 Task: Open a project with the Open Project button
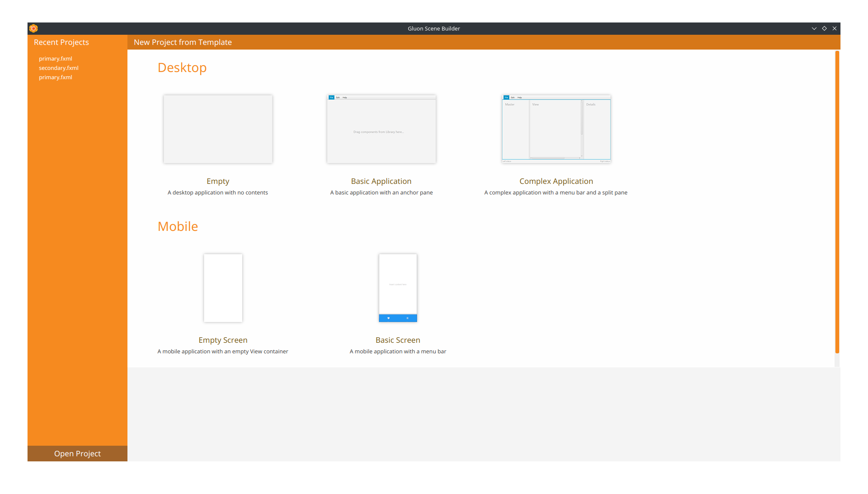point(77,453)
